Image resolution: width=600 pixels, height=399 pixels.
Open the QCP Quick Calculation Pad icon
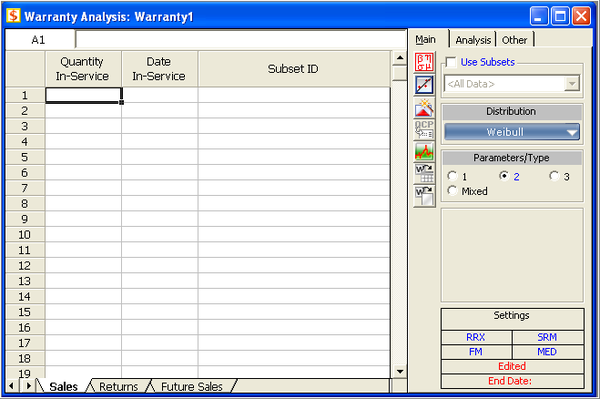[424, 130]
